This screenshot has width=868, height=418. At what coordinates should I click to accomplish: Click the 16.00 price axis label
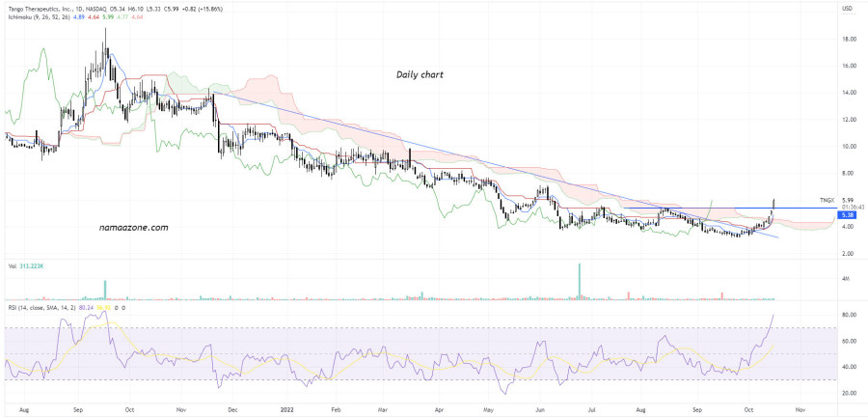(850, 66)
